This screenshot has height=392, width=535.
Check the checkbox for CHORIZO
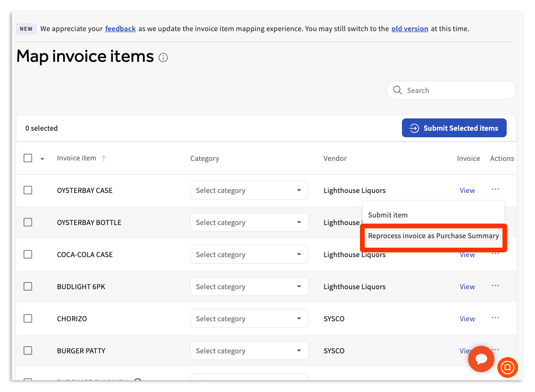click(x=28, y=318)
